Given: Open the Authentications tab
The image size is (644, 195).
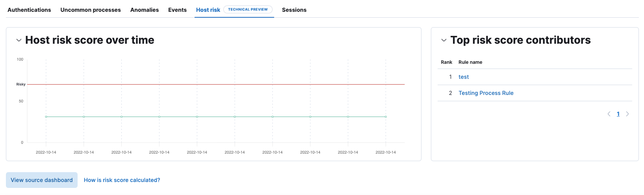Looking at the screenshot, I should (x=29, y=10).
